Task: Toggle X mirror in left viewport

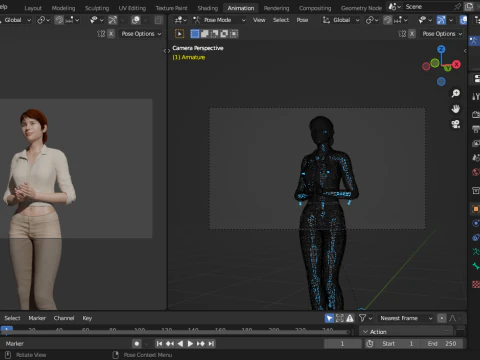Action: (111, 34)
